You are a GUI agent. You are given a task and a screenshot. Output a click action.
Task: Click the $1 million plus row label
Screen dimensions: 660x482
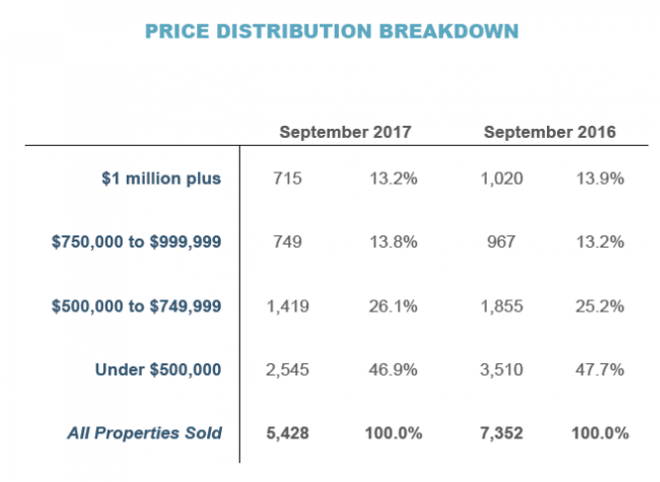[163, 179]
